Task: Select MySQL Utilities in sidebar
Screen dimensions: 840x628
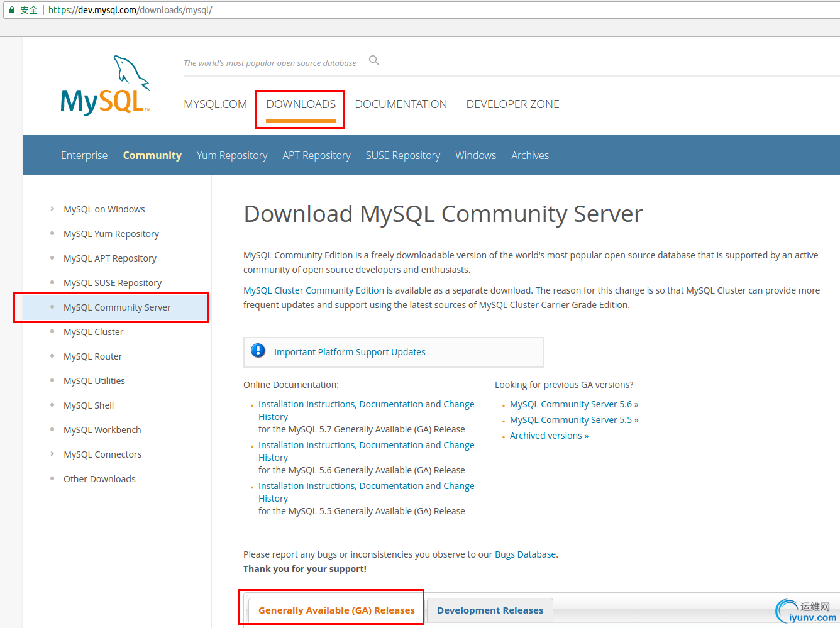Action: tap(94, 381)
